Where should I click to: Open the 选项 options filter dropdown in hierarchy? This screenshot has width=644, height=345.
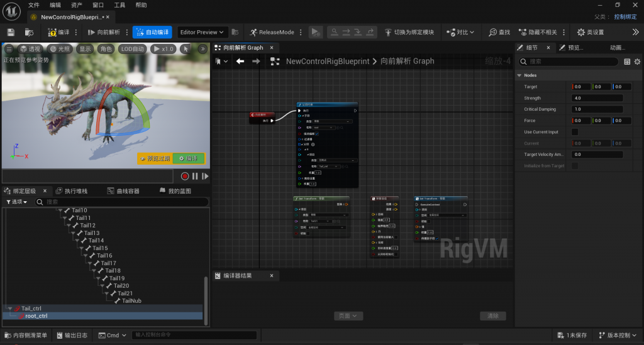coord(17,202)
